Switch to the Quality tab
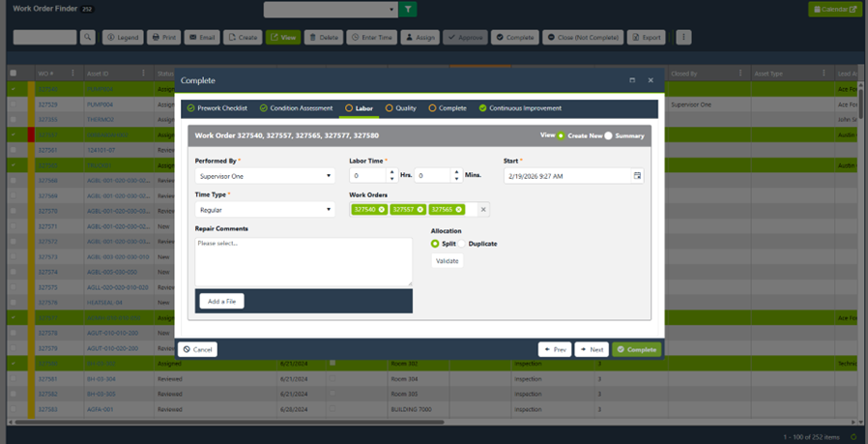Screen dimensions: 868x444 coord(400,108)
